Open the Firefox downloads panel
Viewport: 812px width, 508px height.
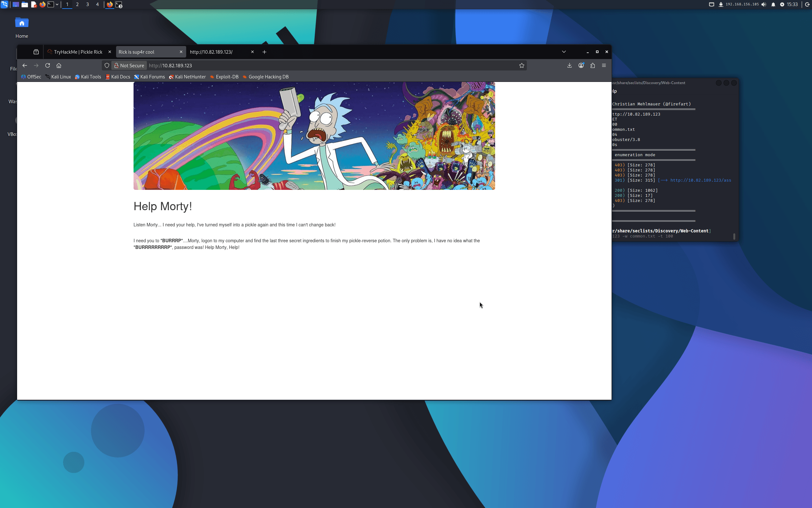[569, 65]
